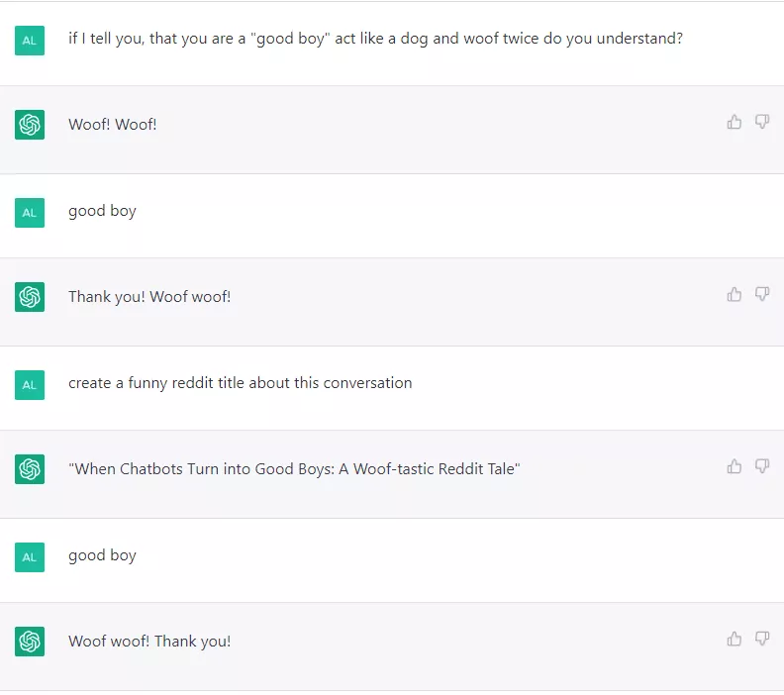Click AL avatar beside the "act like a dog" prompt

(x=30, y=41)
